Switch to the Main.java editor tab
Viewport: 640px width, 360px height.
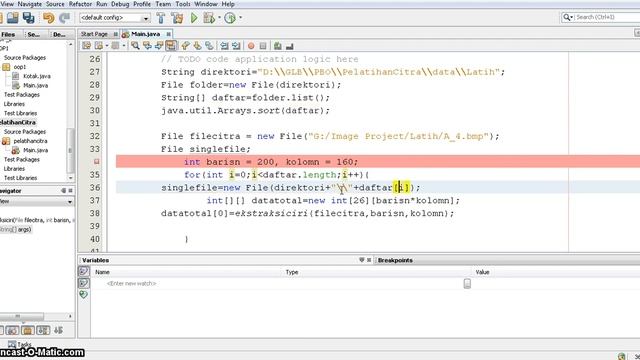click(x=146, y=34)
